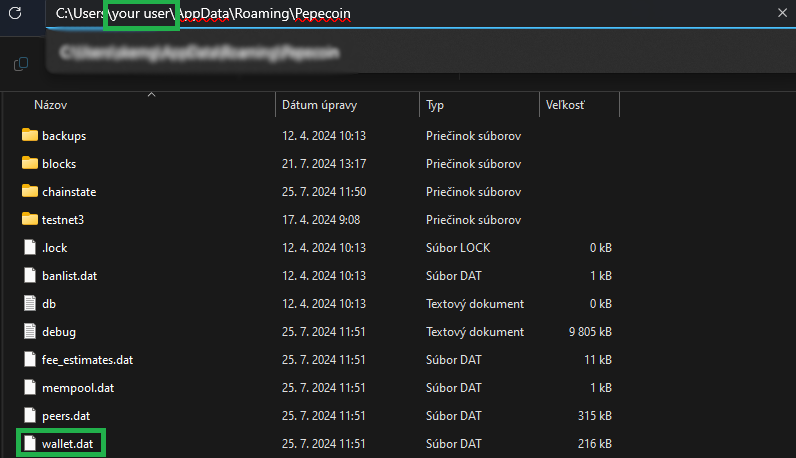Click the Priečinok súborov type of backups

click(x=473, y=136)
